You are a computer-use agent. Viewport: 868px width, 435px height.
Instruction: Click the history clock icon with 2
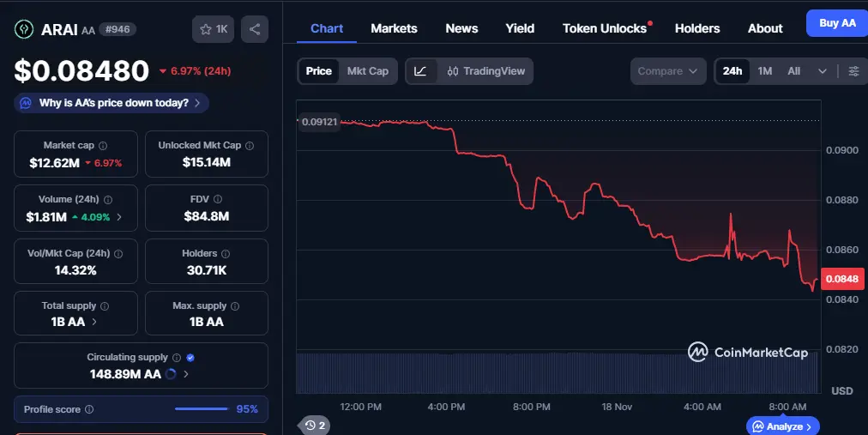point(315,426)
